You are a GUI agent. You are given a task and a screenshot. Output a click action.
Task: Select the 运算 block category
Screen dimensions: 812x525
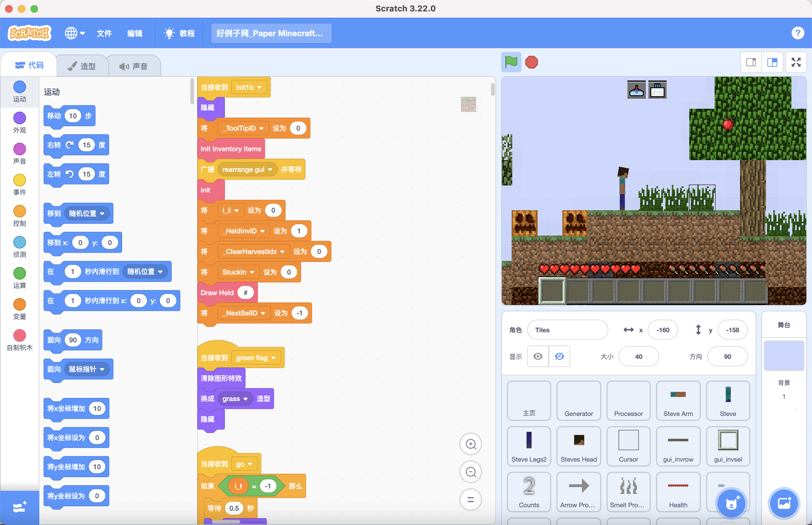click(19, 277)
